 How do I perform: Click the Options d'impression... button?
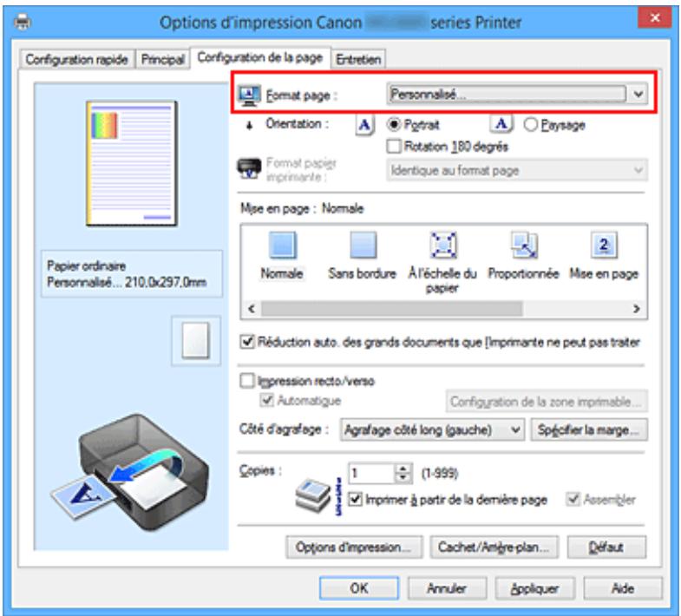click(x=354, y=547)
